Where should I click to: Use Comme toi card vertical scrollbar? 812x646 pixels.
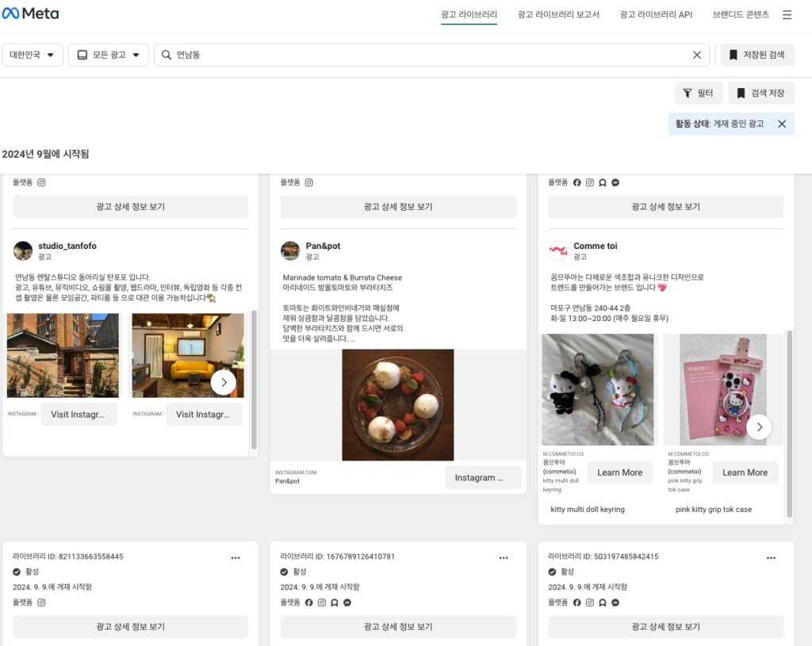789,423
